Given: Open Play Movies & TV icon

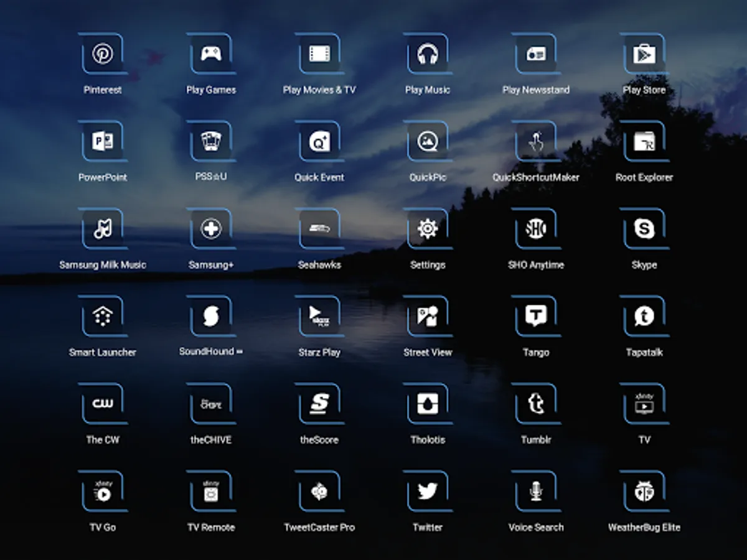Looking at the screenshot, I should (319, 54).
